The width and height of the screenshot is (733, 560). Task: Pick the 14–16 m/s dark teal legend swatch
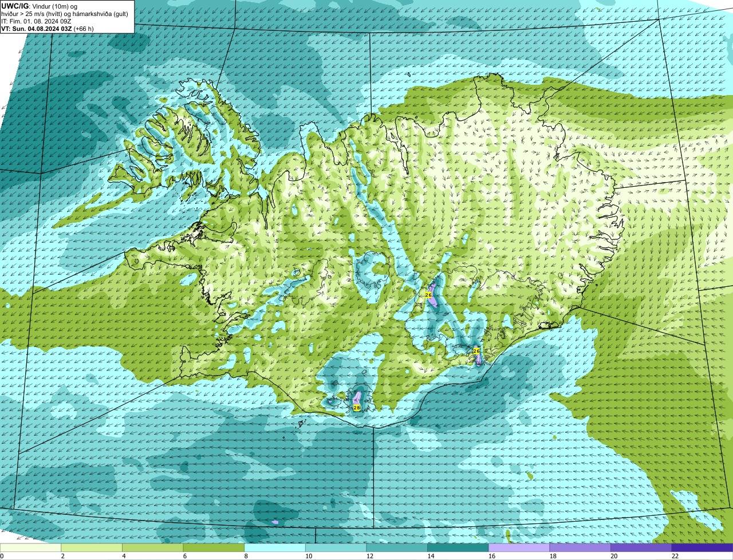tap(458, 547)
